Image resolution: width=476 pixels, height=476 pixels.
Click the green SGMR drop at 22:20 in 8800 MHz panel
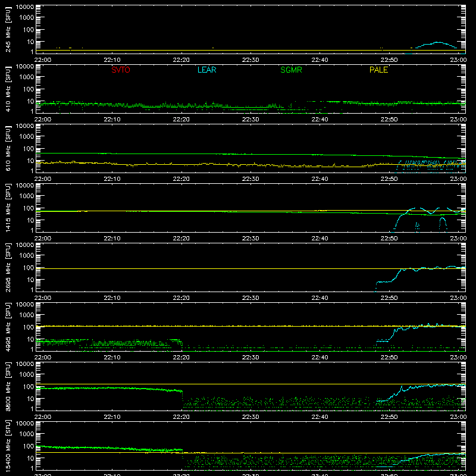[183, 396]
